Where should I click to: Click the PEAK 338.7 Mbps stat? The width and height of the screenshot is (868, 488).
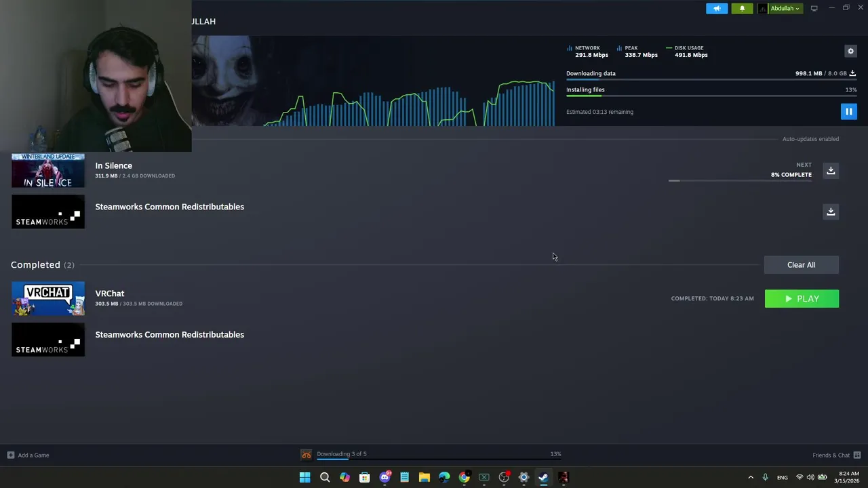tap(638, 52)
